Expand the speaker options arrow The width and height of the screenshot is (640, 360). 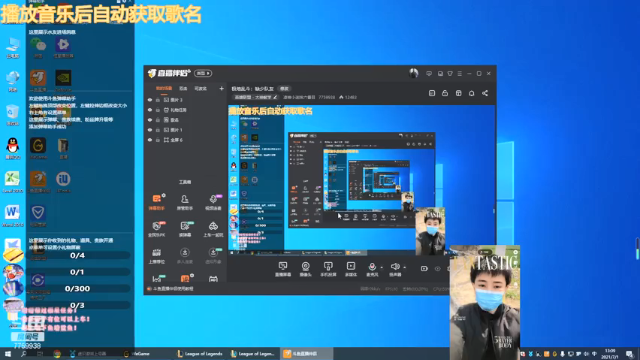tap(404, 268)
